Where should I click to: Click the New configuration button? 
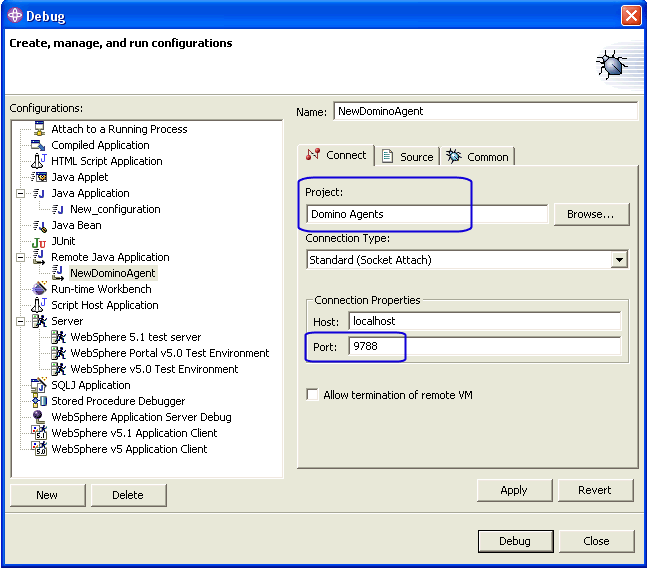click(47, 495)
